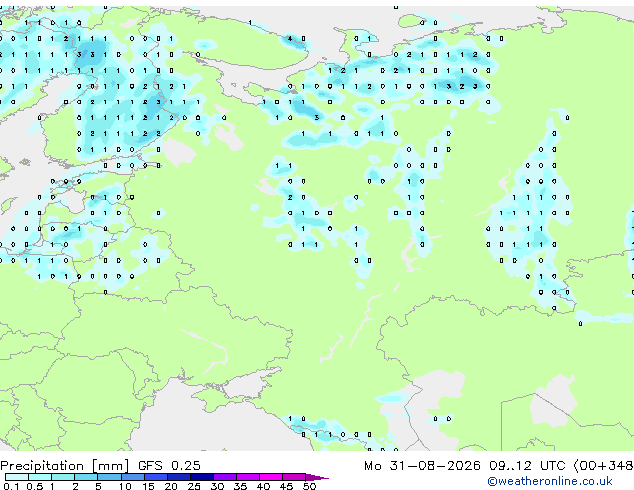Image resolution: width=634 pixels, height=490 pixels.
Task: Choose the 30–35 mm purple legend swatch
Action: click(x=225, y=477)
